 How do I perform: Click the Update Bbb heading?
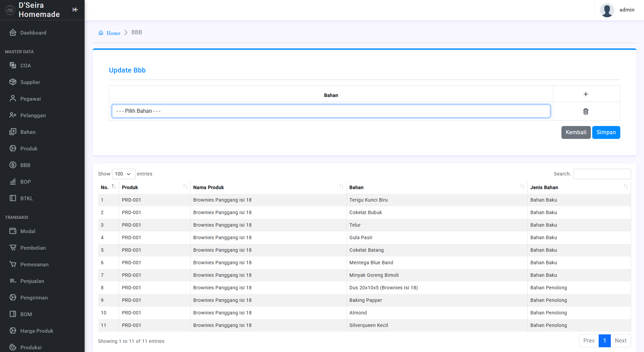127,70
